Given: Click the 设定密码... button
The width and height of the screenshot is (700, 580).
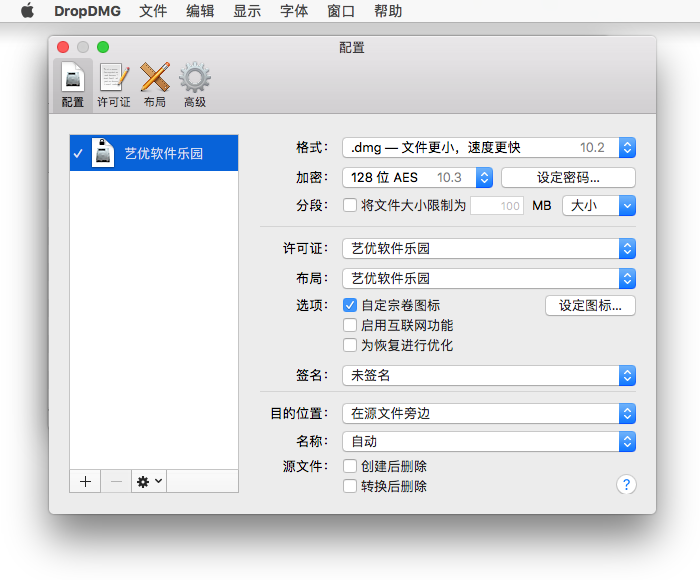Looking at the screenshot, I should (x=568, y=177).
